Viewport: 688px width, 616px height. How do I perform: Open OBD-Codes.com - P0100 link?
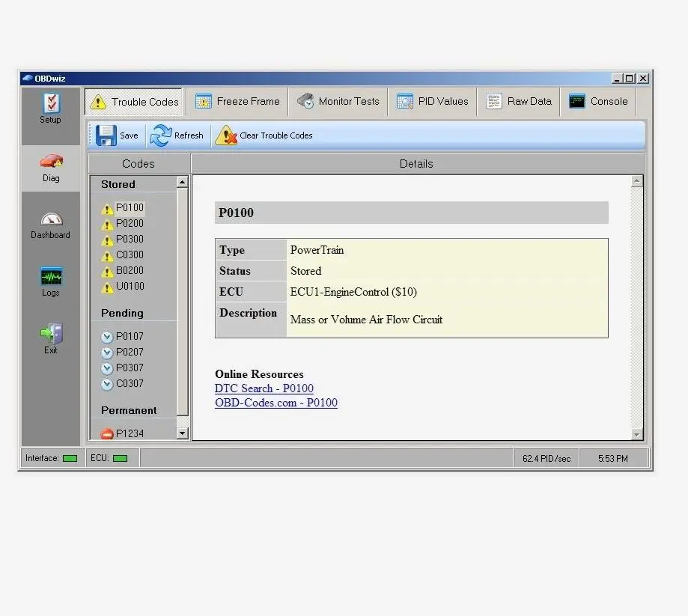276,403
